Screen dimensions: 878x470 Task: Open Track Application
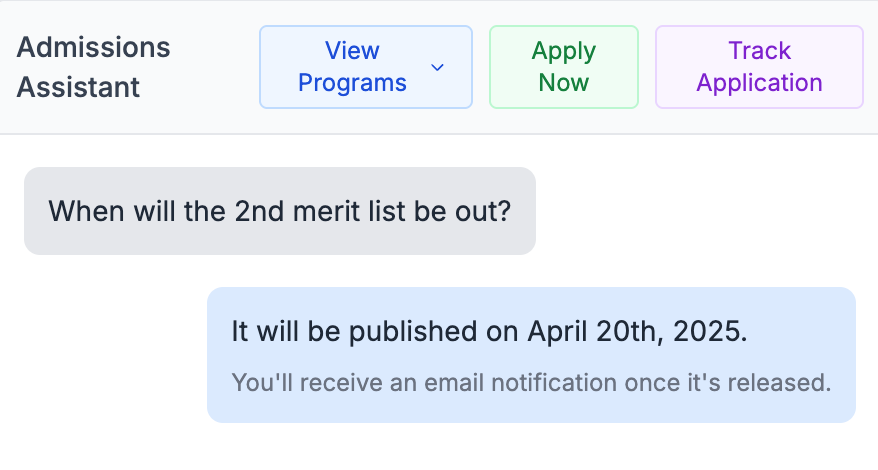759,67
